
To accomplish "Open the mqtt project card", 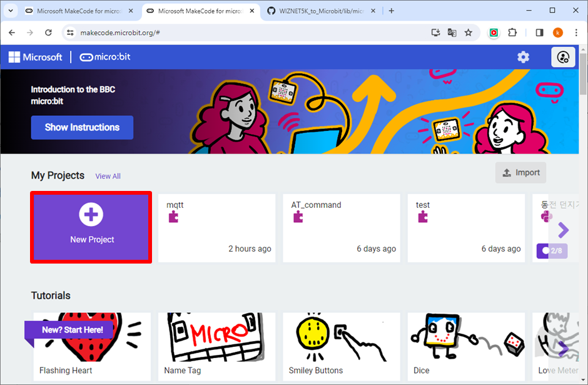I will click(217, 228).
